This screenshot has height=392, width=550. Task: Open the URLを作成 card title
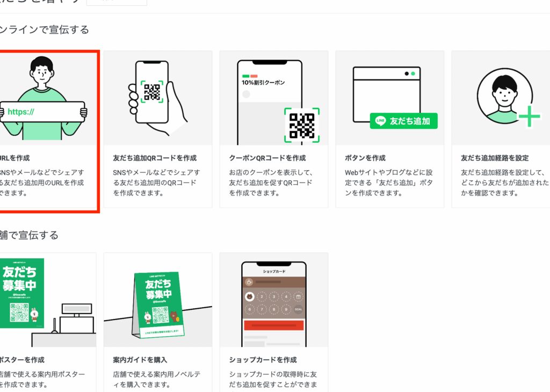coord(15,158)
